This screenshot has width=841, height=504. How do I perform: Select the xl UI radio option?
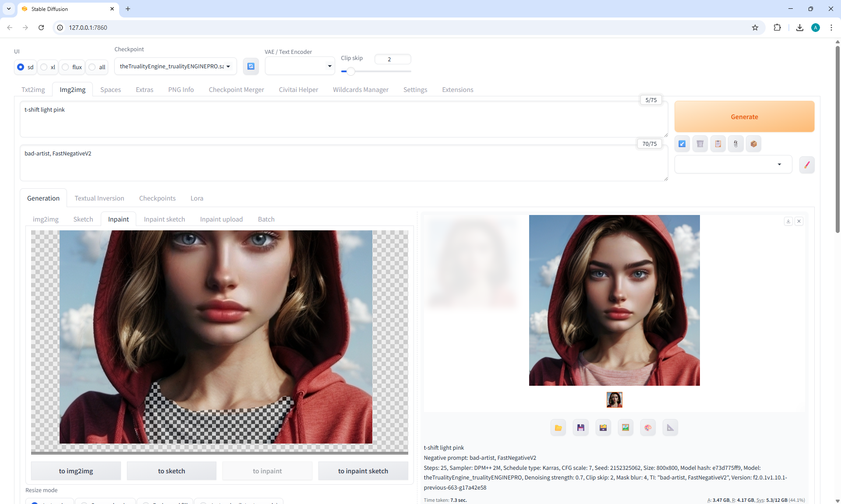(44, 67)
